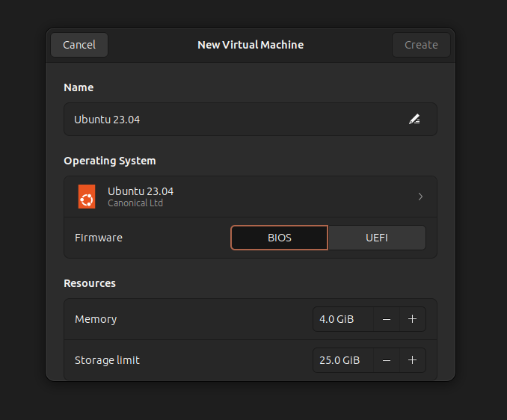This screenshot has width=507, height=420.
Task: Click the pencil edit icon in Name field
Action: [414, 120]
